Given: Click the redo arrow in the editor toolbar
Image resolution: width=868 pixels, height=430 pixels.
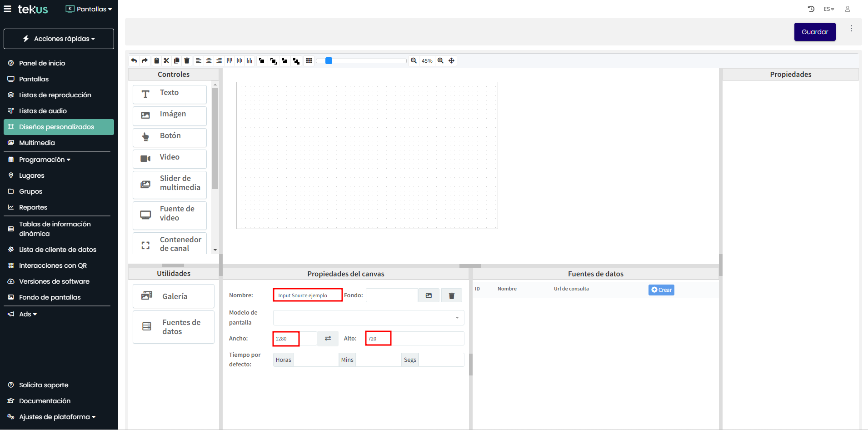Looking at the screenshot, I should 145,60.
